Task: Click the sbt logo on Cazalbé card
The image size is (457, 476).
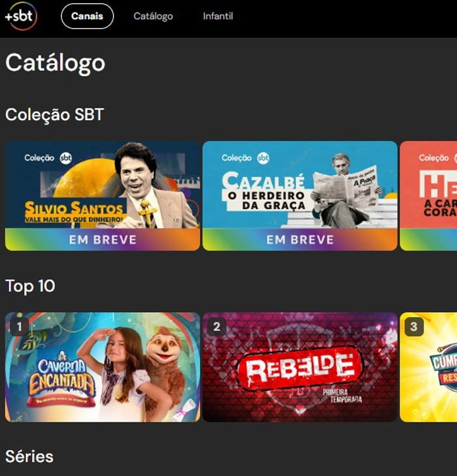Action: (263, 158)
